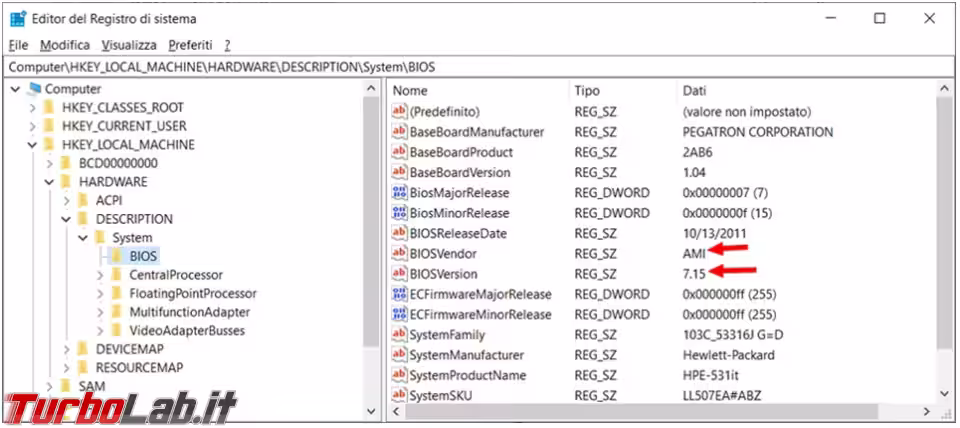Open the Visualizza menu
Image resolution: width=960 pixels, height=428 pixels.
(x=128, y=45)
